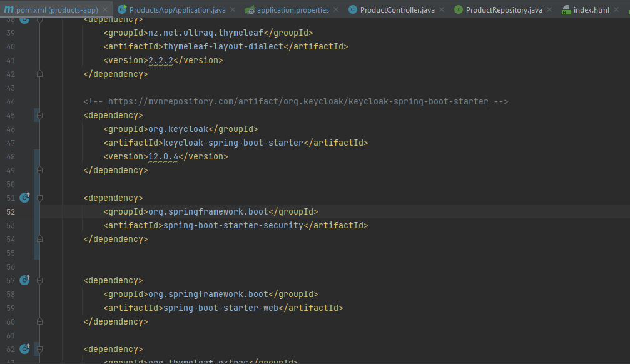The width and height of the screenshot is (630, 364).
Task: Click the gutter icon on line 38
Action: point(25,19)
